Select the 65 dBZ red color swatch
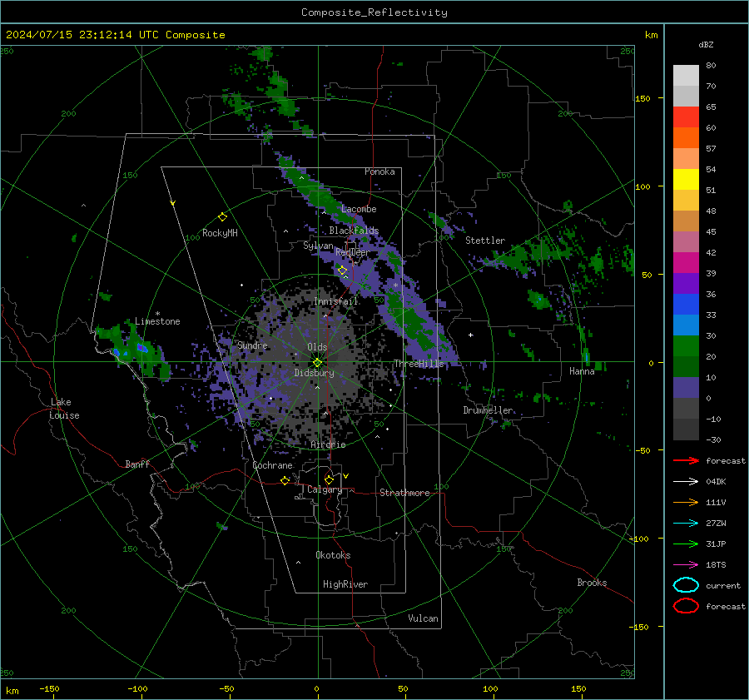Screen dimensions: 749x700 pyautogui.click(x=686, y=117)
